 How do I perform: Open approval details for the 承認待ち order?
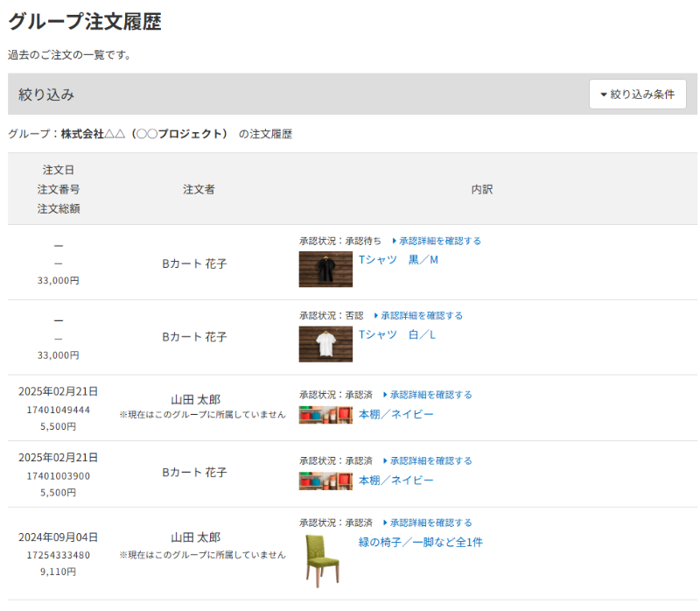pos(437,241)
